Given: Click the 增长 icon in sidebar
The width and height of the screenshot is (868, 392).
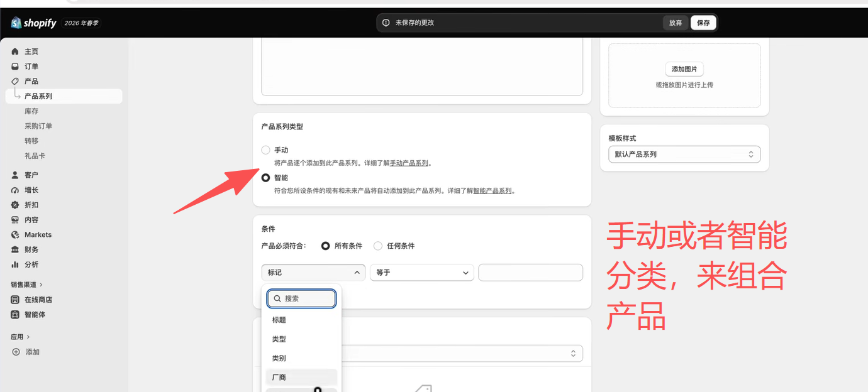Looking at the screenshot, I should coord(15,190).
